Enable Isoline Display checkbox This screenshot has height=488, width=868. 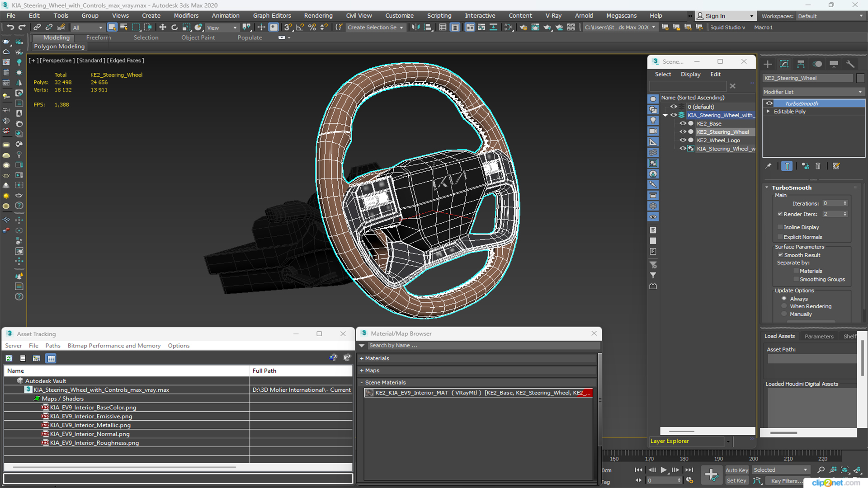pos(780,227)
